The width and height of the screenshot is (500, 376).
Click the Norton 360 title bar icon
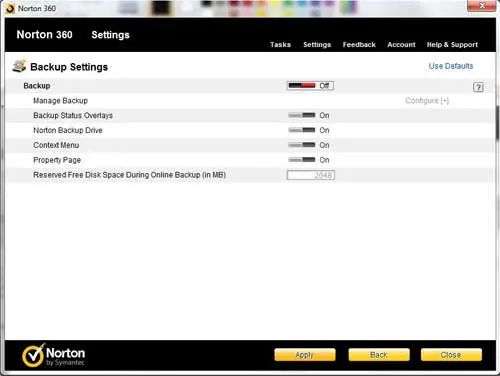point(10,8)
